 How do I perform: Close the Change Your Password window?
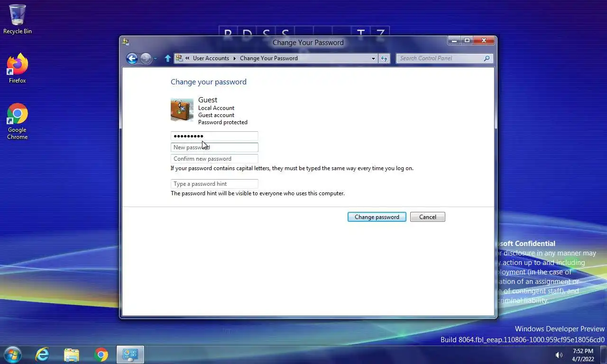[484, 41]
